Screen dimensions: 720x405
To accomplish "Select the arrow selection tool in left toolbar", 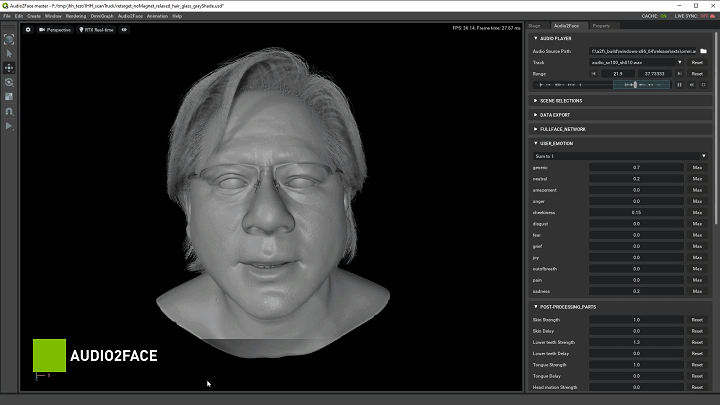I will [x=9, y=53].
